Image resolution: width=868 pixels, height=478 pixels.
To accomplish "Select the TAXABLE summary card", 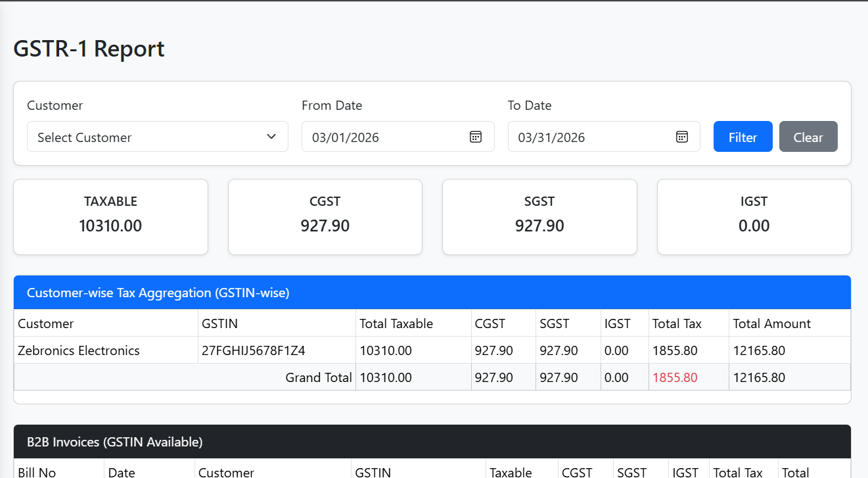I will [110, 217].
